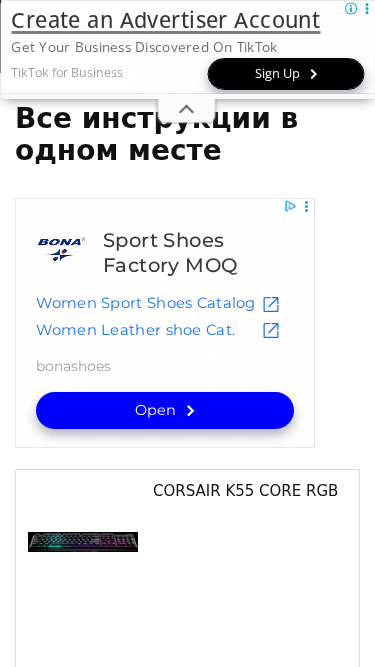This screenshot has width=375, height=667.
Task: Click the blue Open button
Action: point(165,410)
